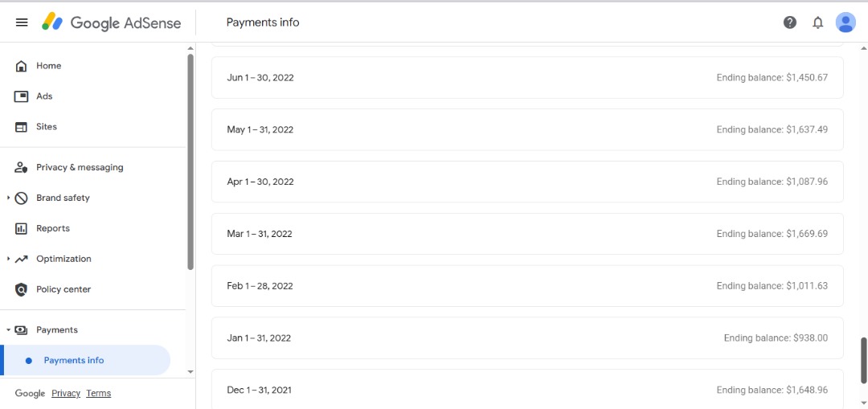Click the sidebar scroll down arrow
Image resolution: width=868 pixels, height=409 pixels.
pos(190,371)
